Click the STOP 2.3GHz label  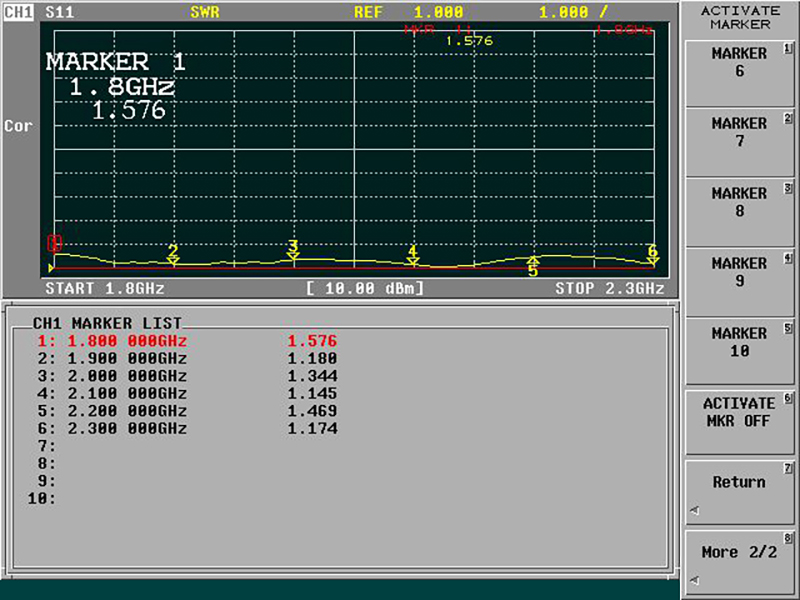pos(609,288)
